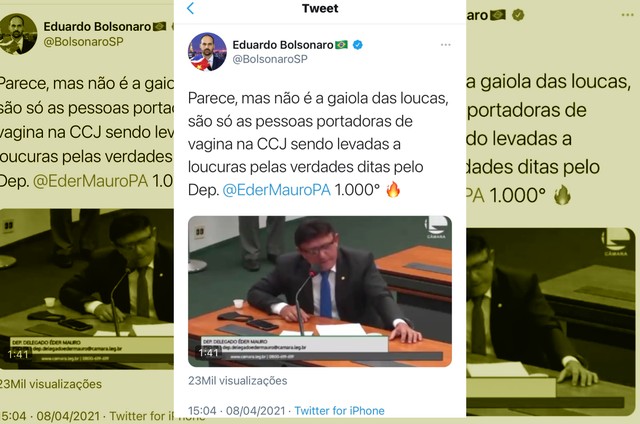Viewport: 640px width, 424px height.
Task: Play the center video of the deputy speaking
Action: [320, 291]
